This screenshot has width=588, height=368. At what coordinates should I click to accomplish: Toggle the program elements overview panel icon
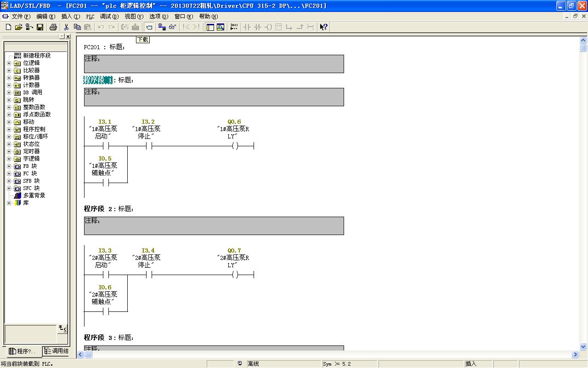click(210, 27)
